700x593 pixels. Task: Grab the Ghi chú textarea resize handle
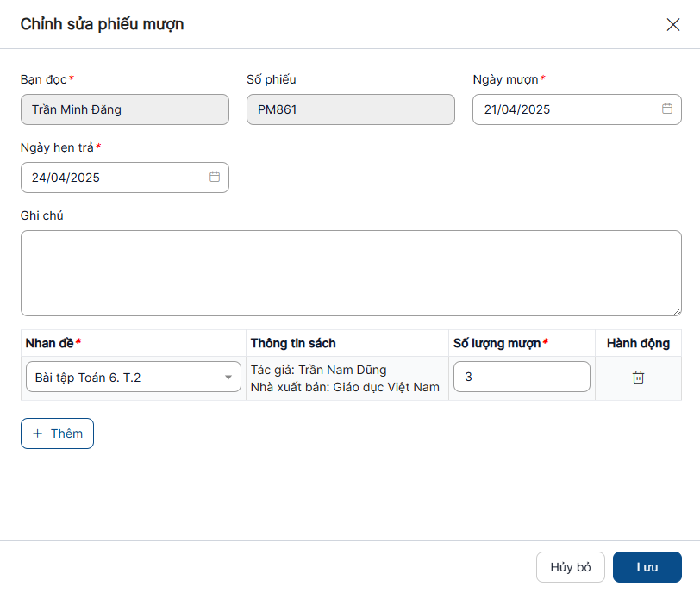[677, 311]
